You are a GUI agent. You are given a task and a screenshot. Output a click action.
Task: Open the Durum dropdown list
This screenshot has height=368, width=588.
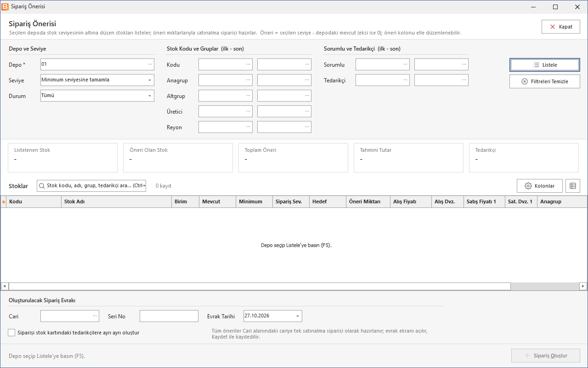150,96
